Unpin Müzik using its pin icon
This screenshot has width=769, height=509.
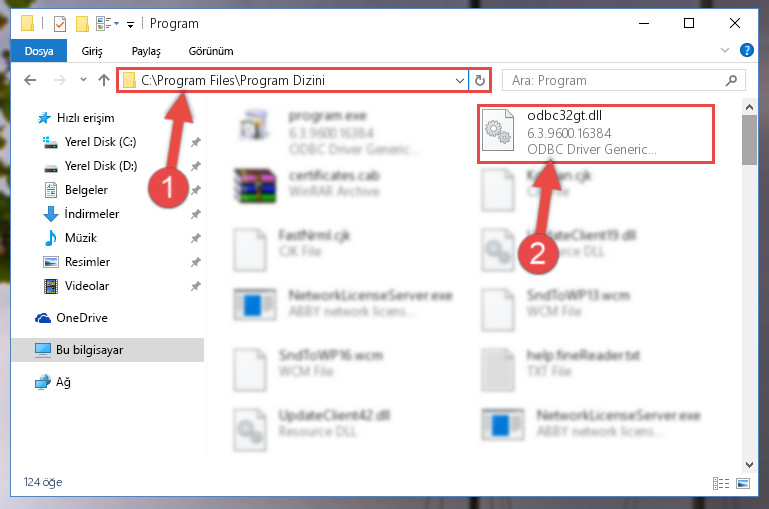[195, 238]
